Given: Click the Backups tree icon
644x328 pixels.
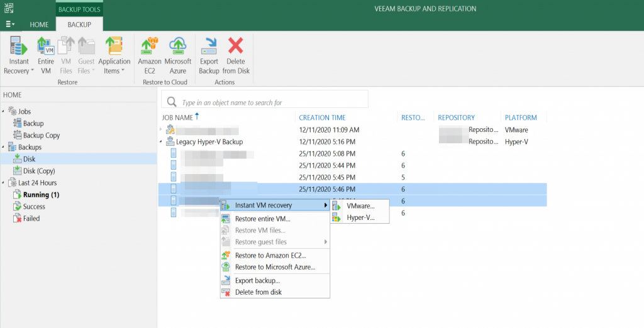Looking at the screenshot, I should (13, 146).
